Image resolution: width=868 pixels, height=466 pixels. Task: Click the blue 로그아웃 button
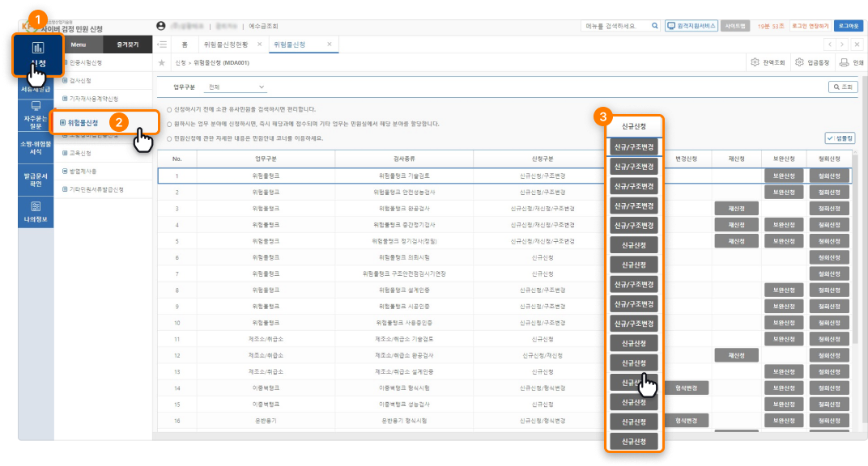click(849, 26)
